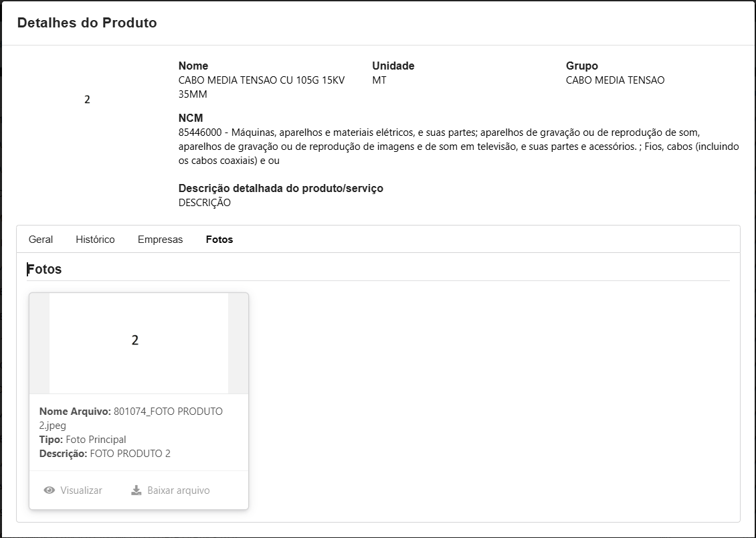The height and width of the screenshot is (538, 756).
Task: Select the Fotos tab
Action: point(219,240)
